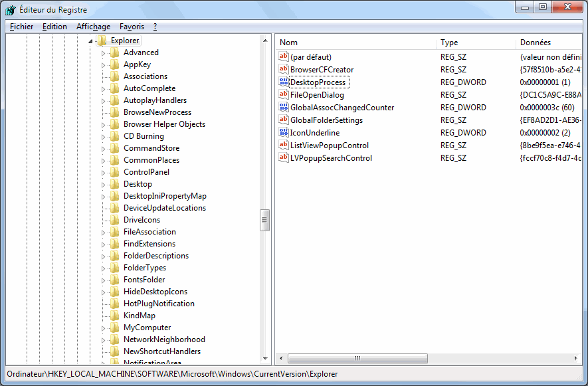Click the registry path in status bar
588x386 pixels.
[173, 374]
